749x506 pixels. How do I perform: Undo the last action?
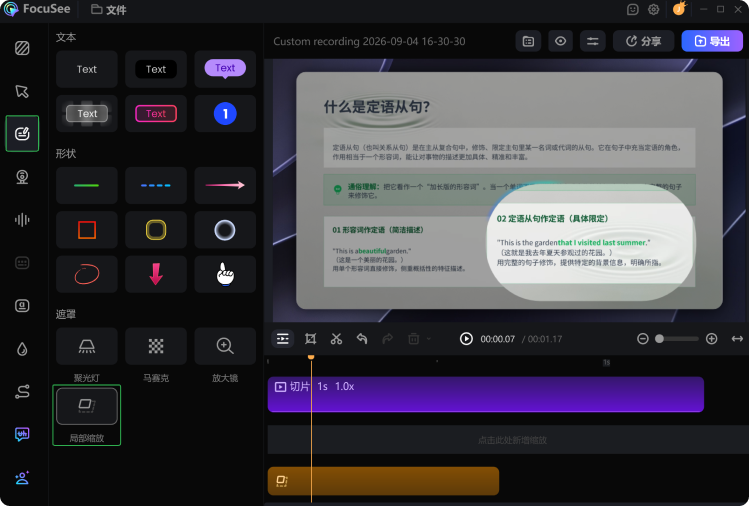point(362,339)
